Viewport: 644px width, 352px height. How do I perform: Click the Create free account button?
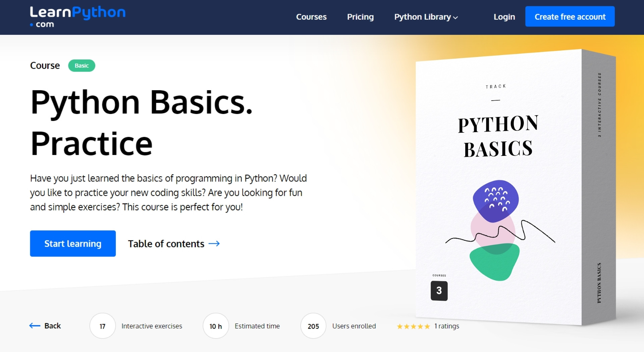[570, 16]
